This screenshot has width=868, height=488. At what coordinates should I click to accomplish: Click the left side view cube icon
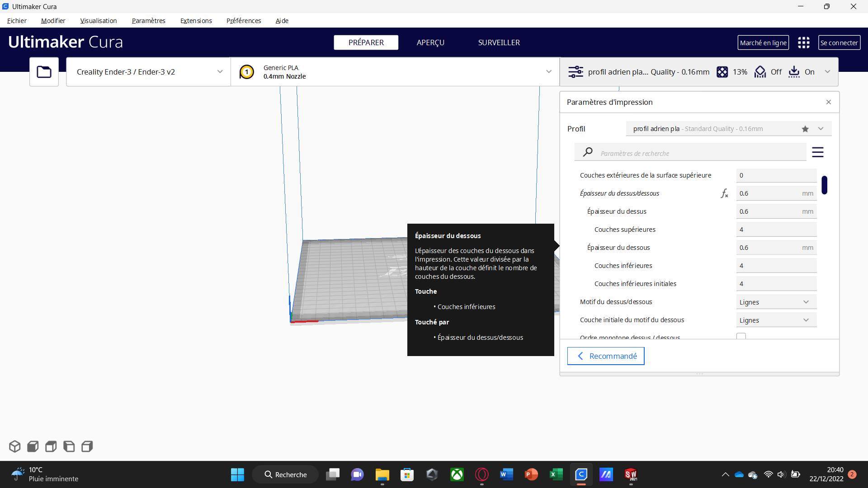pos(69,446)
